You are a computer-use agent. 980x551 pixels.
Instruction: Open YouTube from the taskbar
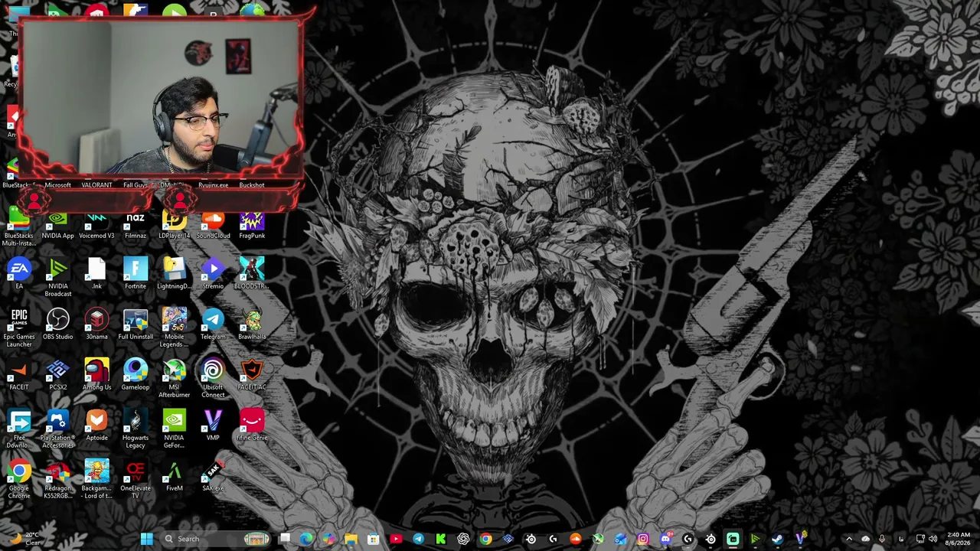pos(396,539)
